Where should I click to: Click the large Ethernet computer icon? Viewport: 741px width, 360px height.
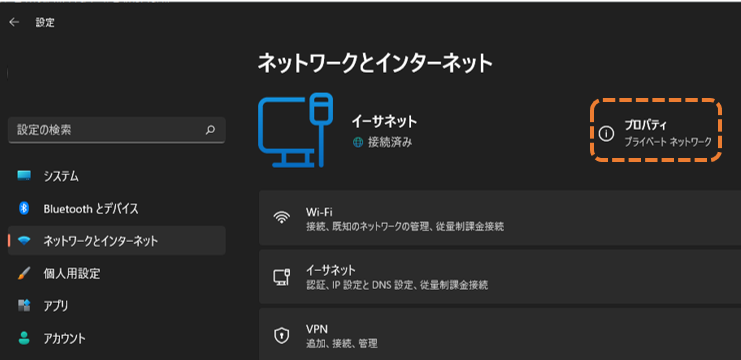[296, 130]
